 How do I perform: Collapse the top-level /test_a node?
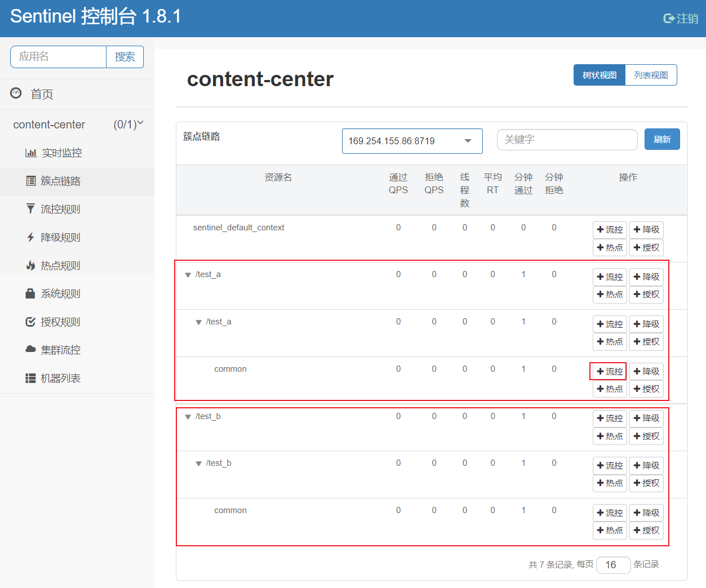click(x=188, y=275)
